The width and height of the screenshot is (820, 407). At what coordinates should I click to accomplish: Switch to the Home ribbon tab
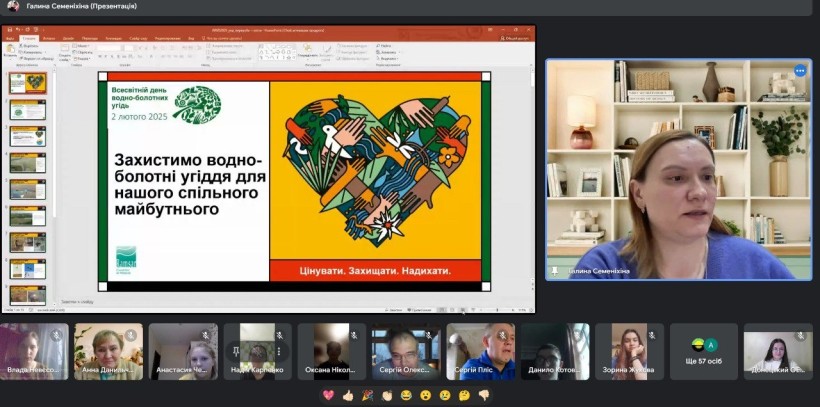coord(29,39)
